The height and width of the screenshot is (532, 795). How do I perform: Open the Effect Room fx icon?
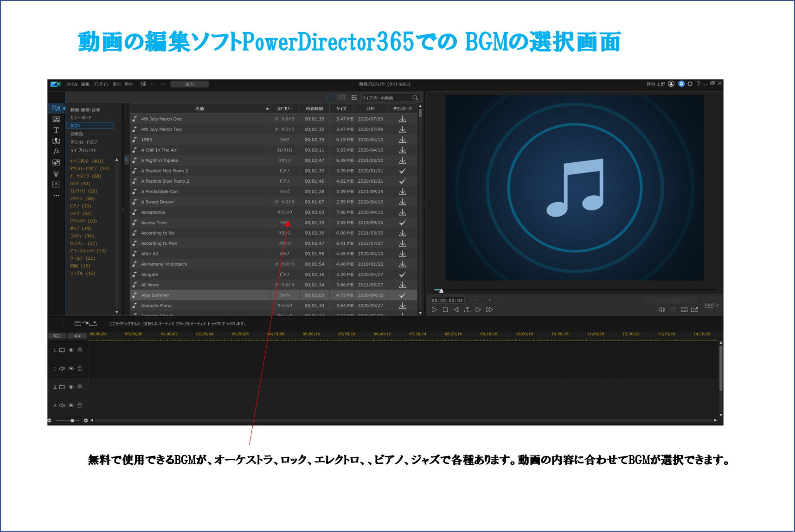pyautogui.click(x=56, y=151)
